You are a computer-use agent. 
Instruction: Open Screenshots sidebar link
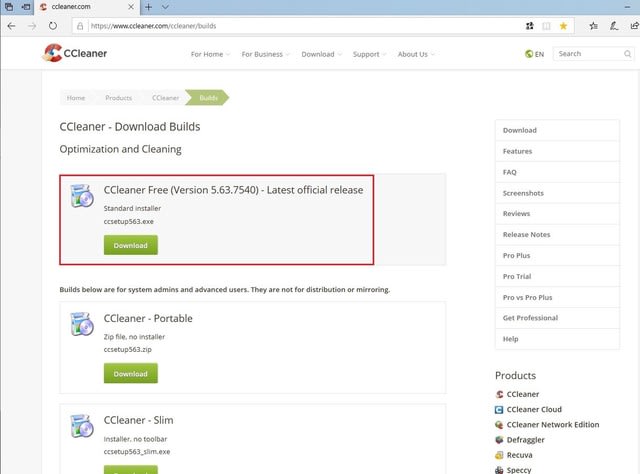click(557, 193)
